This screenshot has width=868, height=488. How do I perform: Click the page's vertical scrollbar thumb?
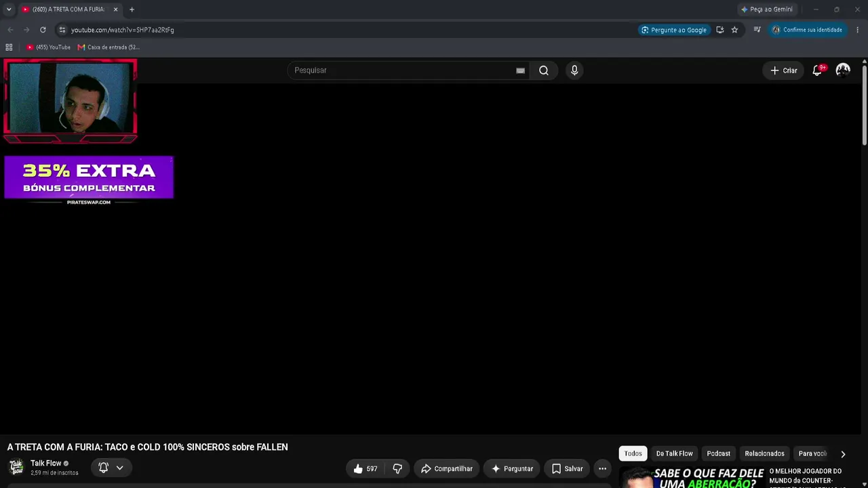point(865,105)
